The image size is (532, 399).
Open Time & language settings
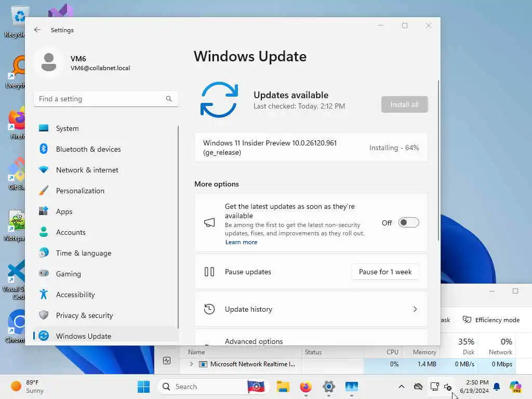[x=106, y=253]
